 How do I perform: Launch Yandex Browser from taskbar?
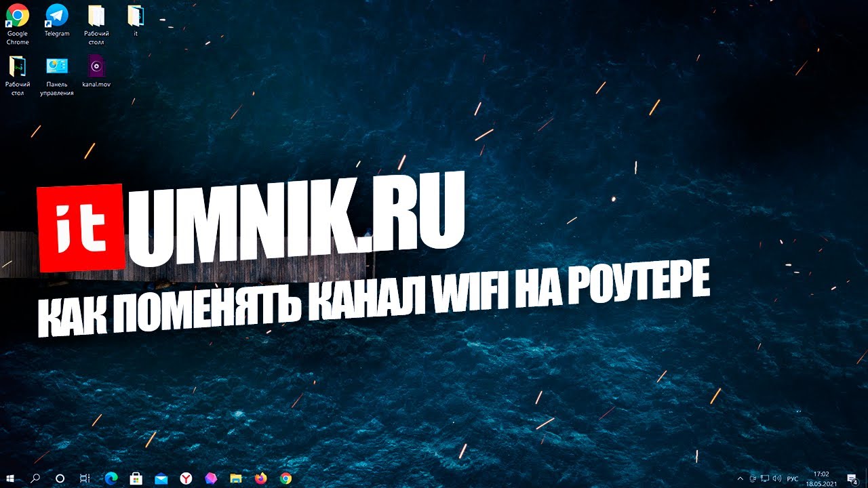(186, 479)
